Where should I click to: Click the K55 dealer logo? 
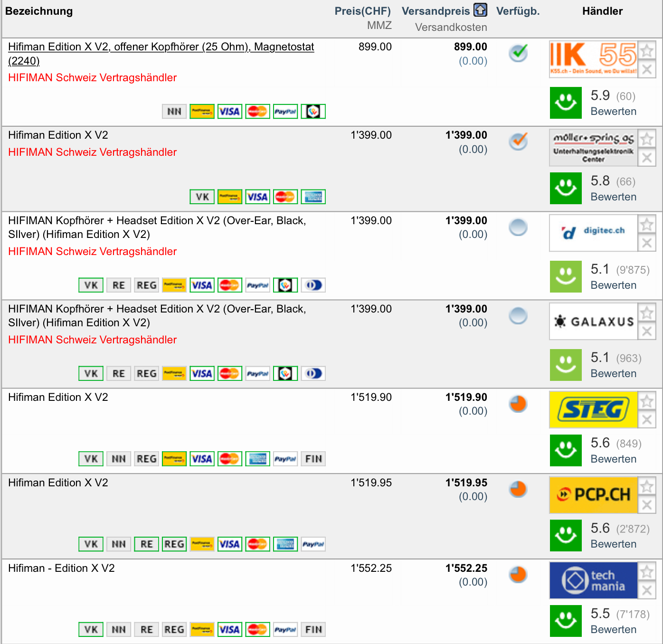(x=593, y=59)
